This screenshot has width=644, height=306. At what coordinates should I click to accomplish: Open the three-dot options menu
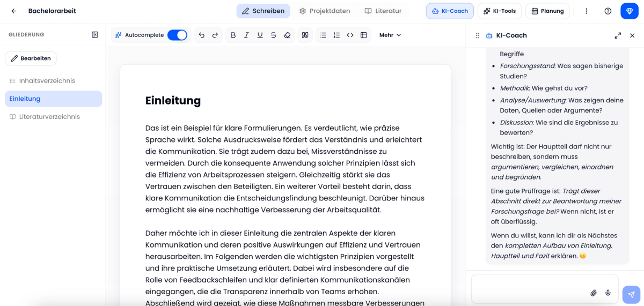tap(587, 11)
